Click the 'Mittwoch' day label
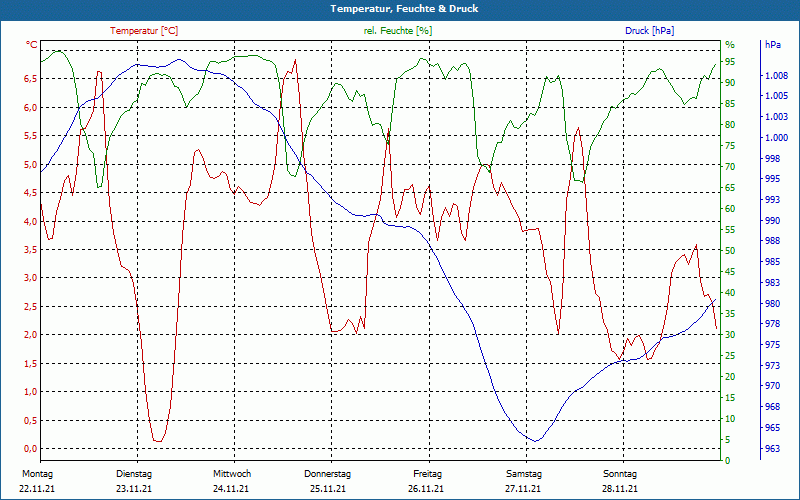The image size is (800, 500). coord(232,474)
